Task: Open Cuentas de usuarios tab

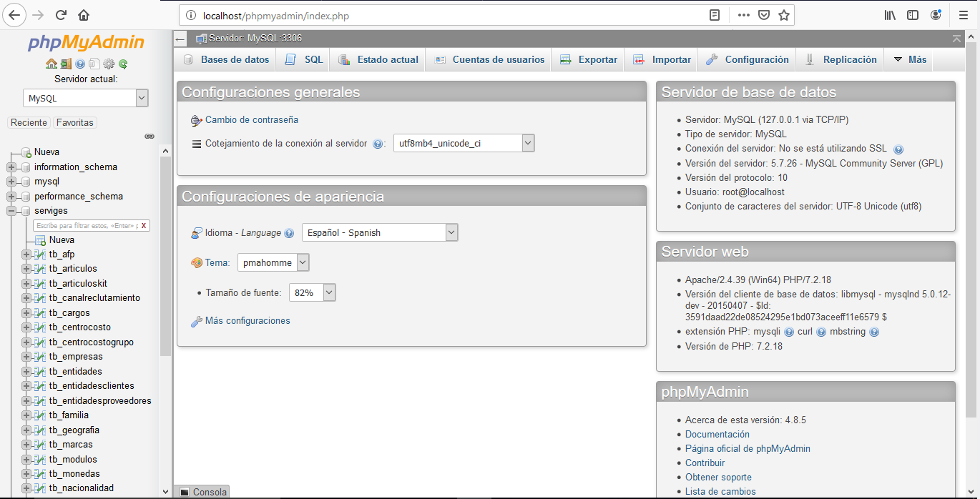Action: (489, 60)
